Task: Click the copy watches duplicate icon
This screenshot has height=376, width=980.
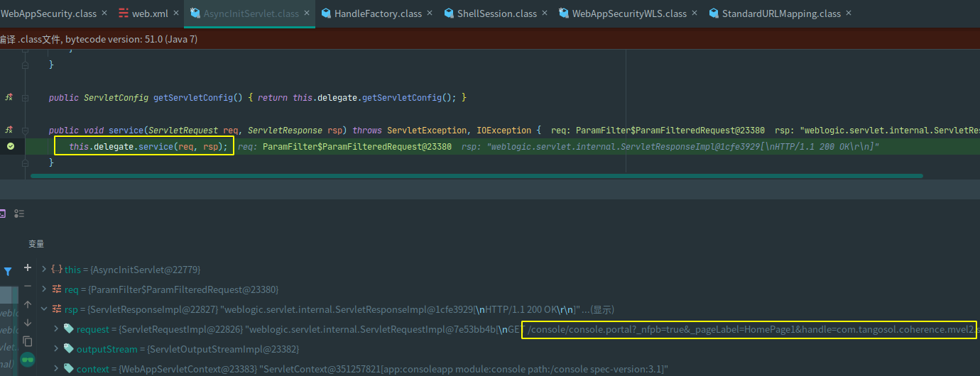Action: click(28, 341)
